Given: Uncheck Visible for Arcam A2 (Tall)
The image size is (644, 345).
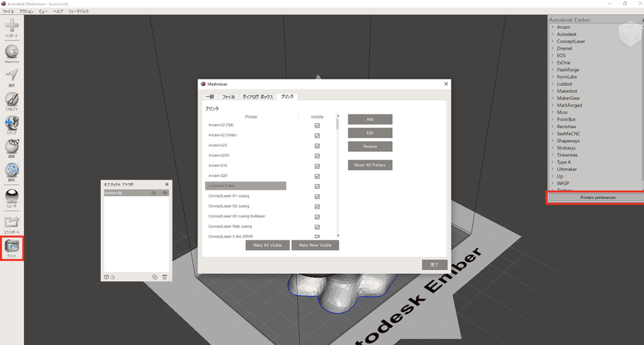Looking at the screenshot, I should pos(317,126).
